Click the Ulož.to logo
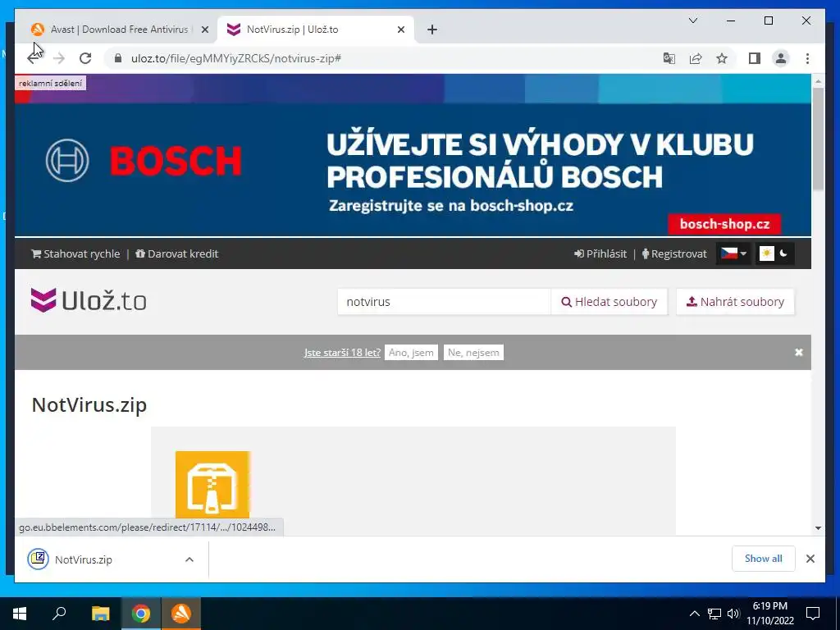 pyautogui.click(x=89, y=300)
